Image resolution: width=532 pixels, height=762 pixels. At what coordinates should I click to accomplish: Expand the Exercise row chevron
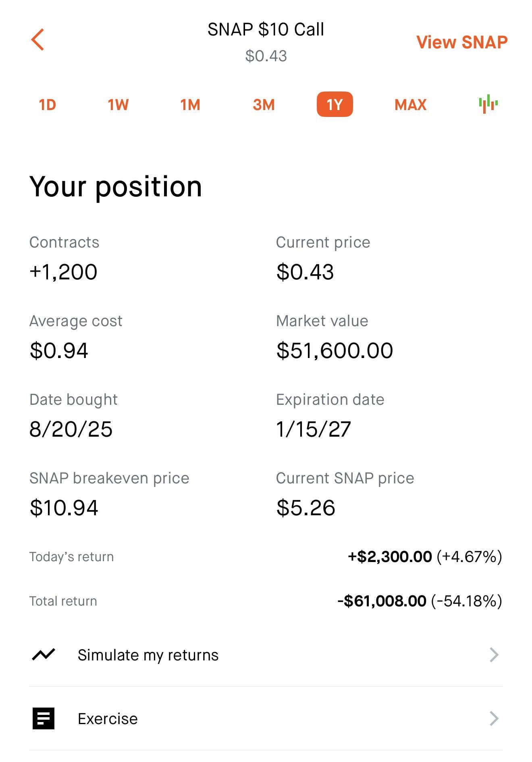point(494,718)
